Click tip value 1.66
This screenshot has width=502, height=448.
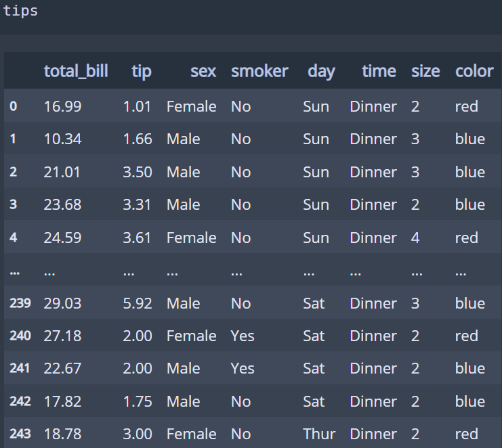point(138,139)
